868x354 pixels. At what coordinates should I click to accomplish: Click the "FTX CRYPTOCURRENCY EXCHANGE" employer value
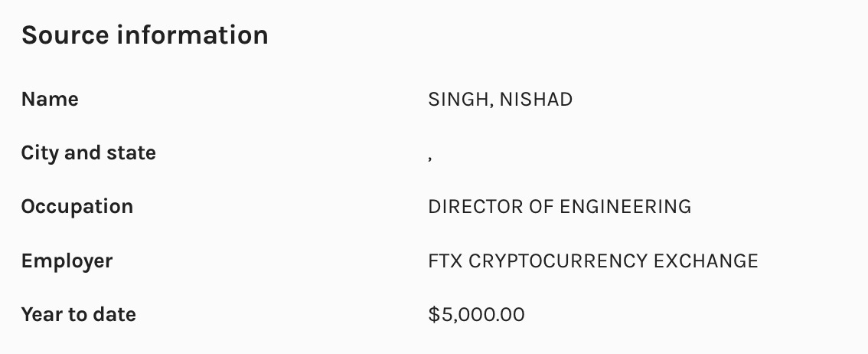[593, 261]
